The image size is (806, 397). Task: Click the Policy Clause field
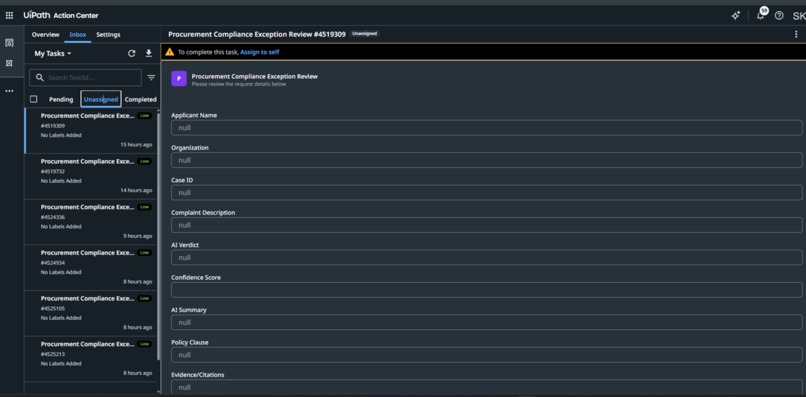[486, 354]
